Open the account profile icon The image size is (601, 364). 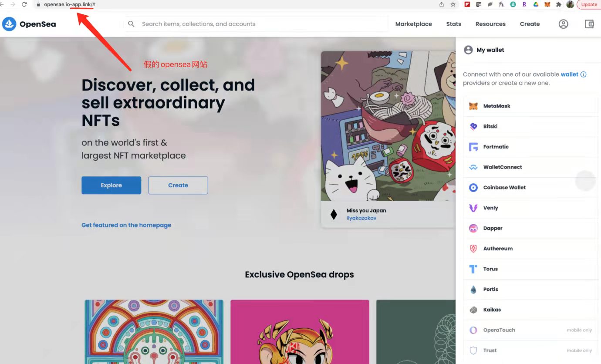click(x=563, y=24)
